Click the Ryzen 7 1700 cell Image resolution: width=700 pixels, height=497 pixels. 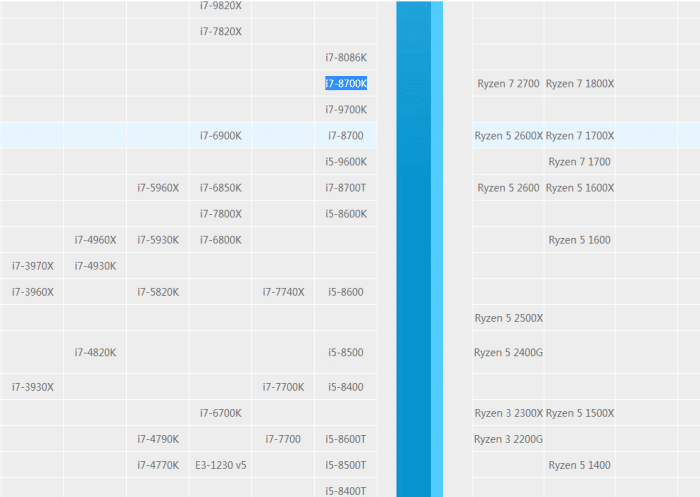(579, 162)
